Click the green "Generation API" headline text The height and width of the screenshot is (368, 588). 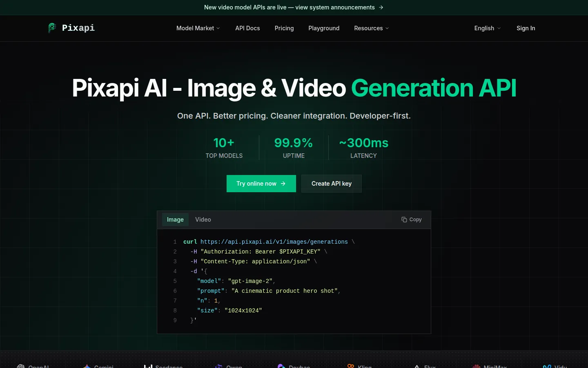pyautogui.click(x=434, y=88)
